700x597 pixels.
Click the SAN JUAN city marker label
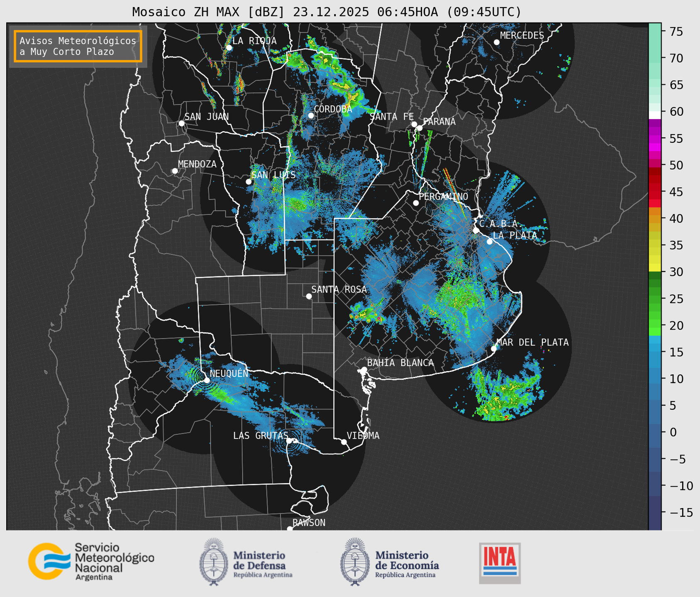tap(207, 117)
